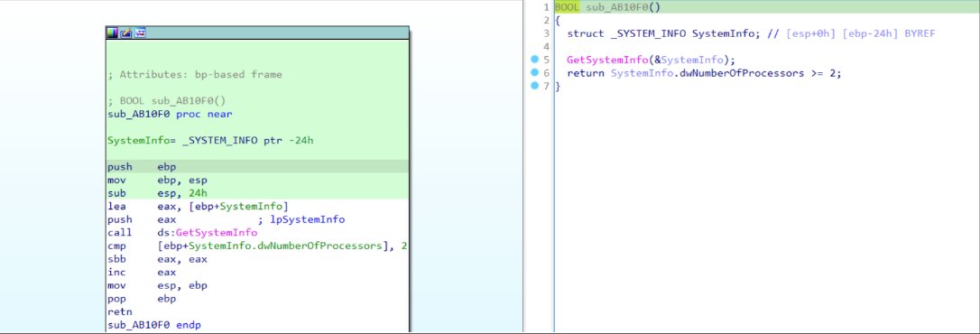This screenshot has height=334, width=980.
Task: Click the 'SystemInfo= _SYSTEM_INFO ptr -24h' line
Action: [210, 141]
